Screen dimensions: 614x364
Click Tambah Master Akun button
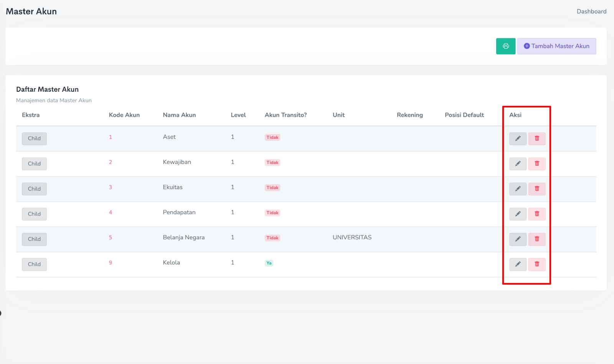[x=556, y=46]
